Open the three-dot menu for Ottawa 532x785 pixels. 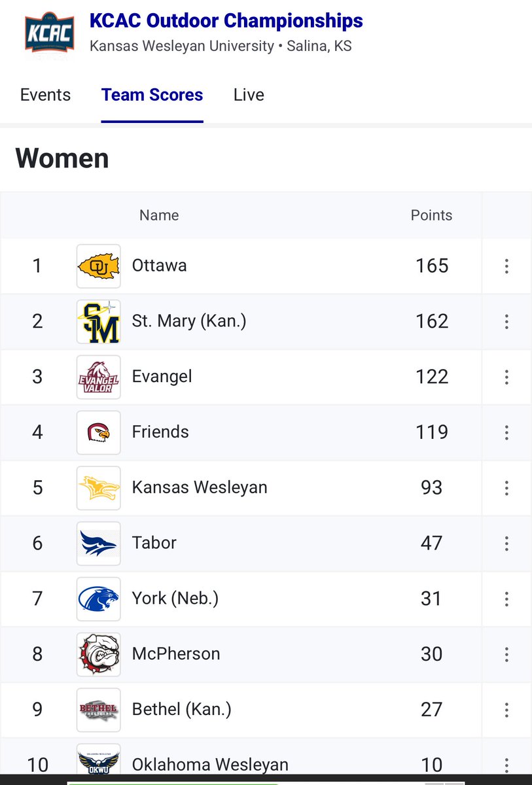[x=506, y=266]
